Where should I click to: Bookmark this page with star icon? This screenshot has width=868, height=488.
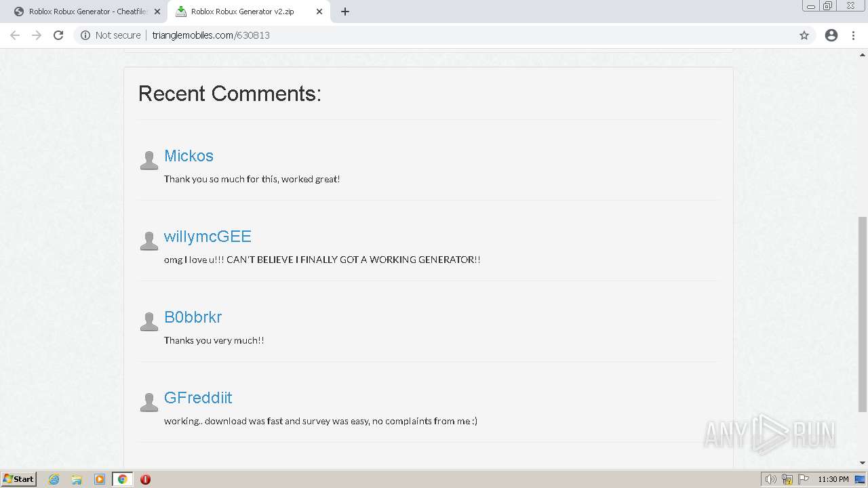click(x=804, y=35)
